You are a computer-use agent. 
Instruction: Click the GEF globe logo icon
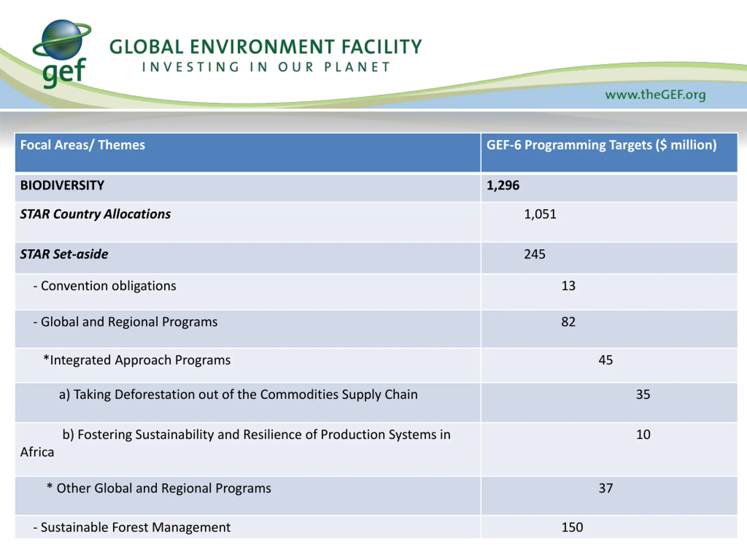pyautogui.click(x=62, y=53)
